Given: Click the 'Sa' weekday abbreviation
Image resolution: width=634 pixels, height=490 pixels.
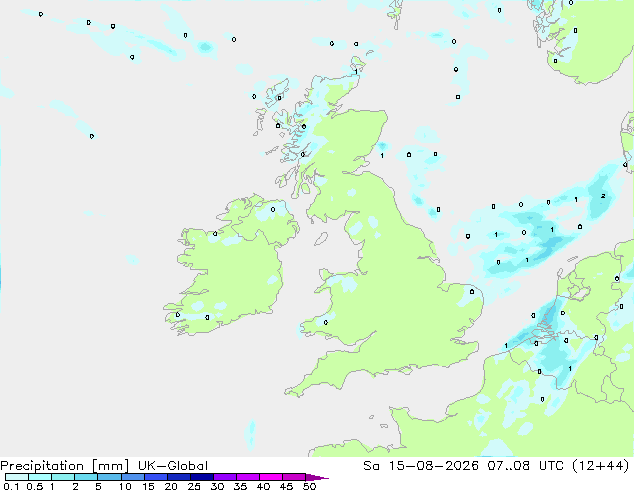Looking at the screenshot, I should (371, 466).
